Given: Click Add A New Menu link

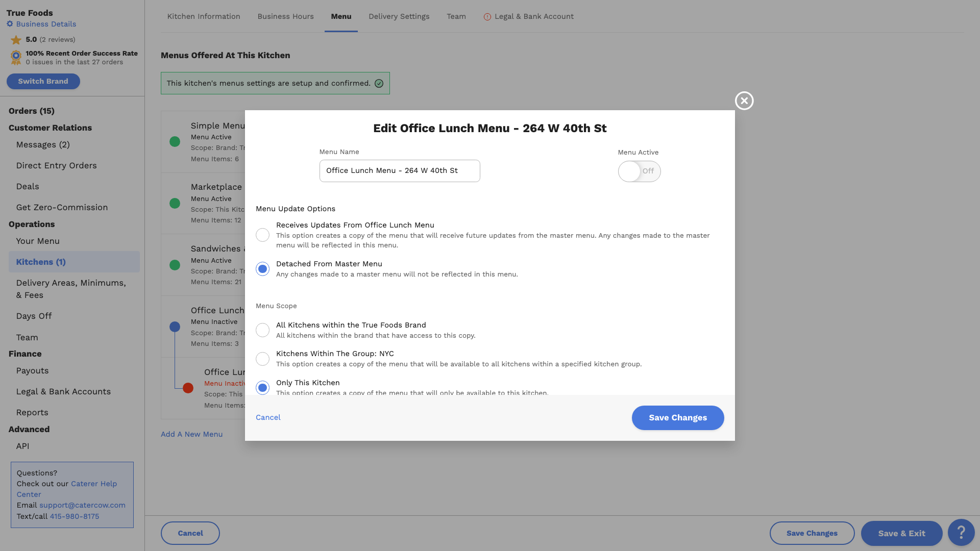Looking at the screenshot, I should [191, 434].
